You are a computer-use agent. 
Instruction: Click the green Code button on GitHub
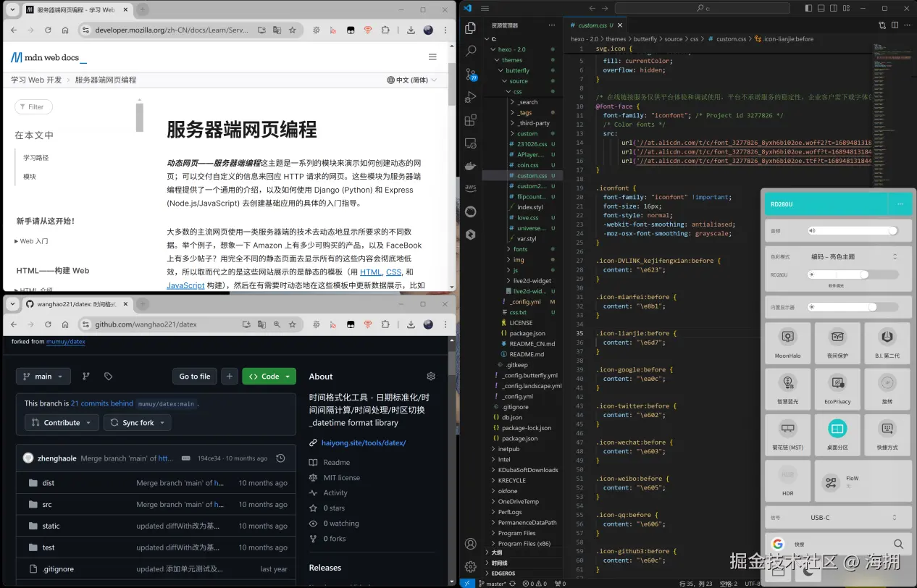tap(269, 376)
